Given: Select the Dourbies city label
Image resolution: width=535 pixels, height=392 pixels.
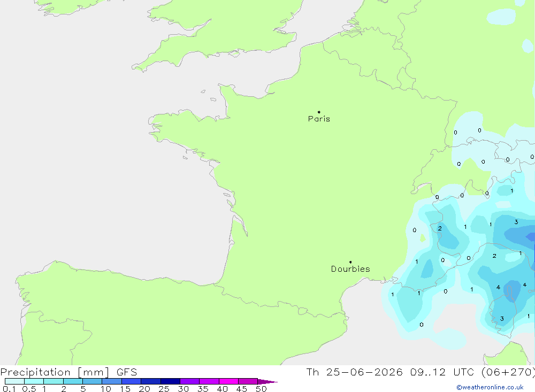Looking at the screenshot, I should [350, 269].
